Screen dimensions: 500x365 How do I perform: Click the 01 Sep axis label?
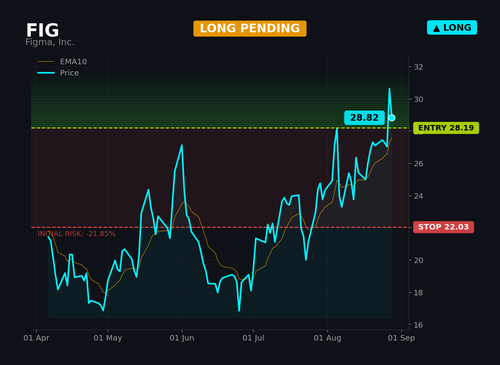(401, 338)
